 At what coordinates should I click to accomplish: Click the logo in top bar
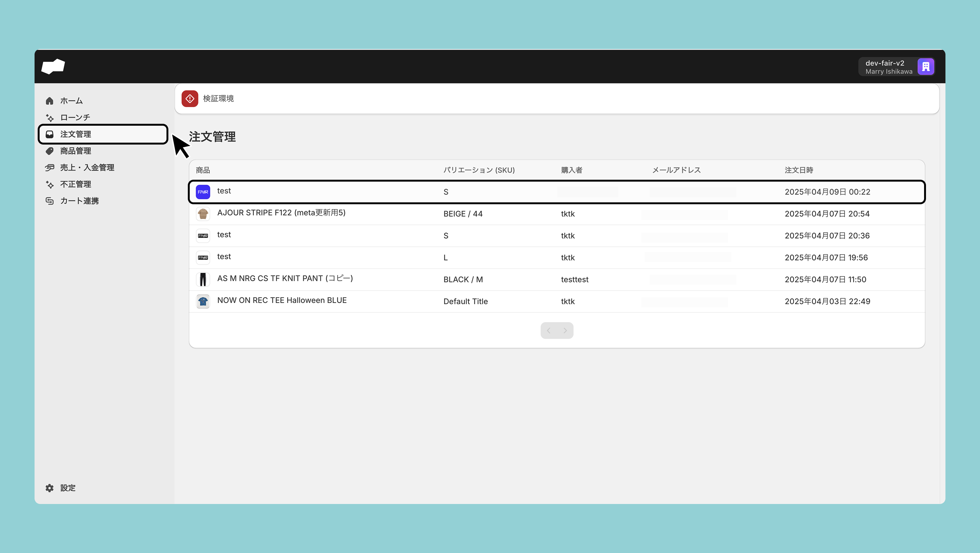coord(53,67)
